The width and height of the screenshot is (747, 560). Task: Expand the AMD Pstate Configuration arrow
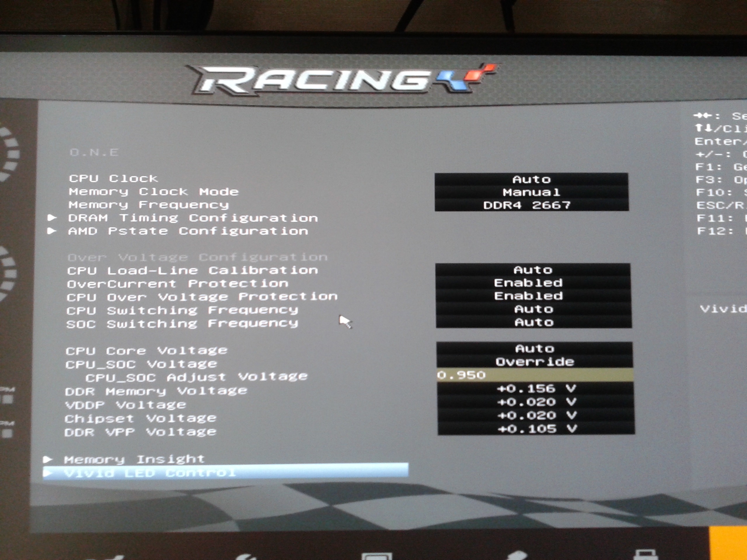52,231
